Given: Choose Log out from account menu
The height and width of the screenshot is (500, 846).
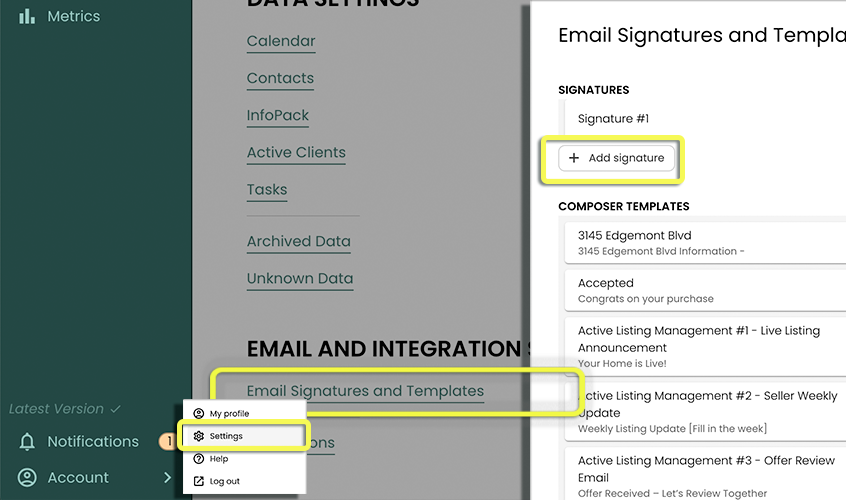Looking at the screenshot, I should pyautogui.click(x=224, y=481).
